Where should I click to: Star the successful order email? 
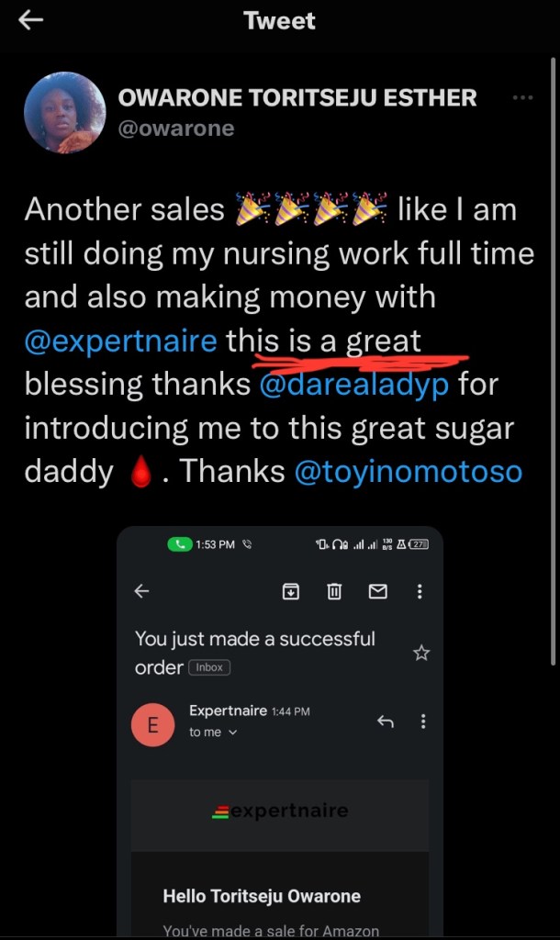pos(421,653)
